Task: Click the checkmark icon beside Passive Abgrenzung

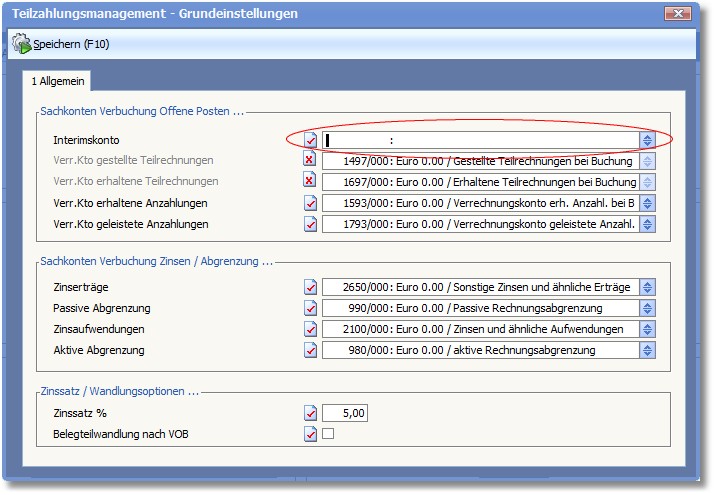Action: [311, 308]
